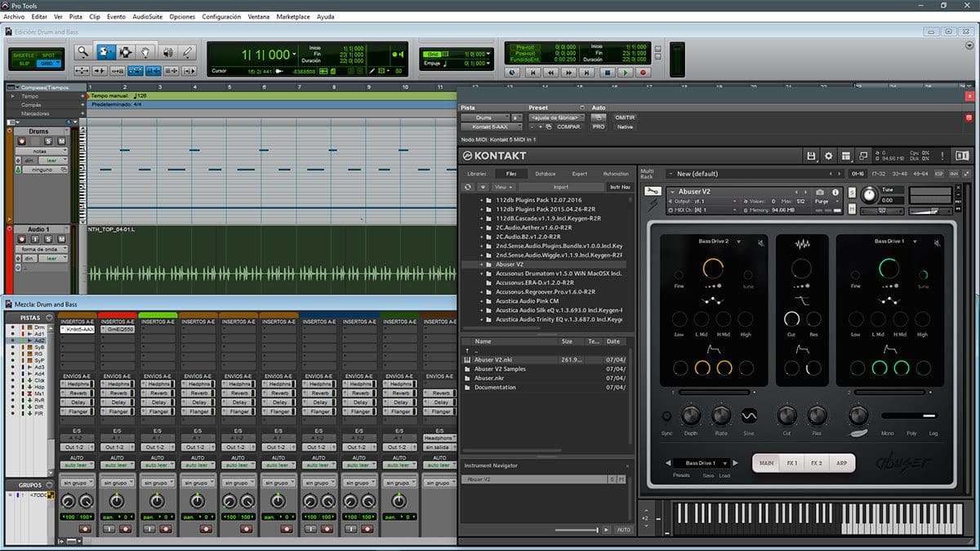Show Abuser V2 instrument info icon

(835, 192)
